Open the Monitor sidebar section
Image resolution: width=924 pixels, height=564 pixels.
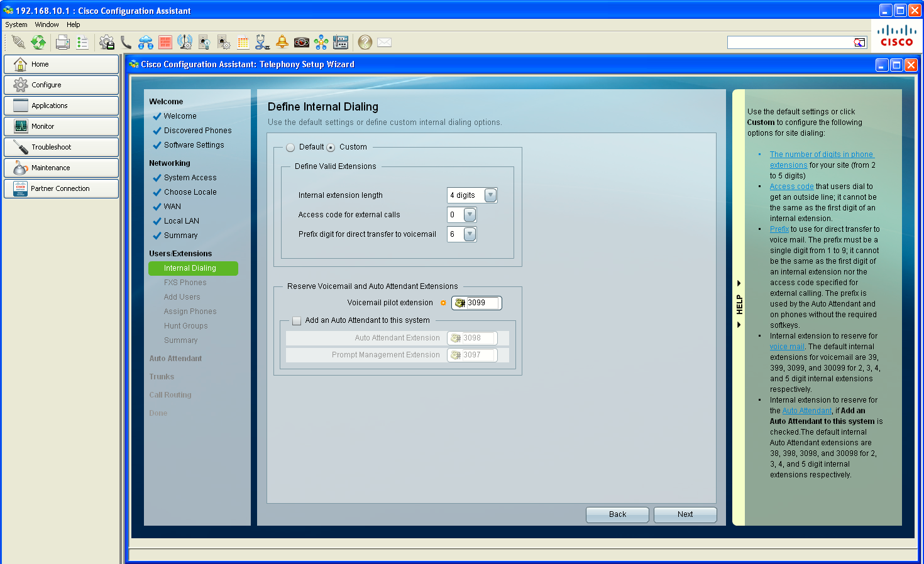[x=61, y=126]
